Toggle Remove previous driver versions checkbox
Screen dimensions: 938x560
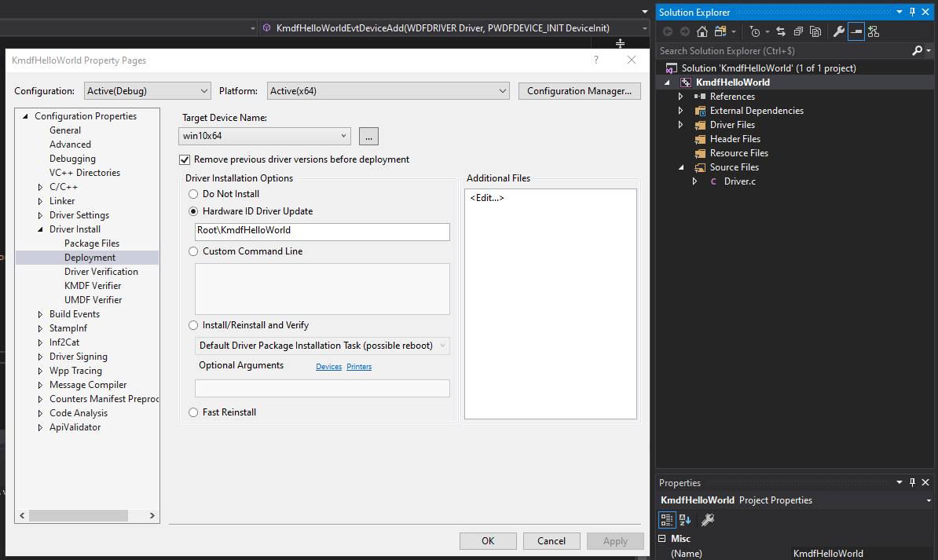click(185, 159)
